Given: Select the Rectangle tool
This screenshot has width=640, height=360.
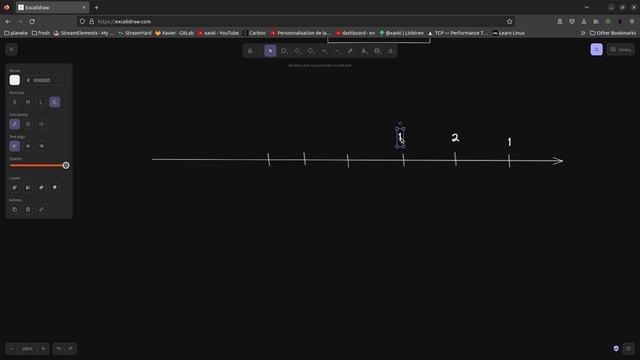Looking at the screenshot, I should 284,51.
